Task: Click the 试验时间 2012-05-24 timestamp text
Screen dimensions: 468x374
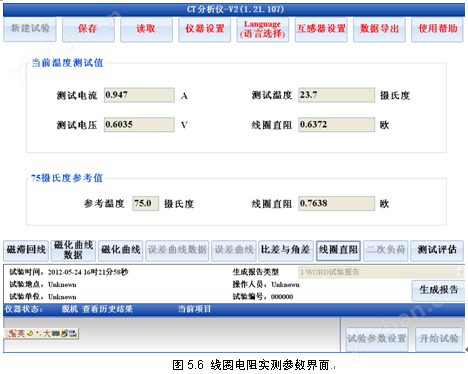Action: (x=69, y=272)
